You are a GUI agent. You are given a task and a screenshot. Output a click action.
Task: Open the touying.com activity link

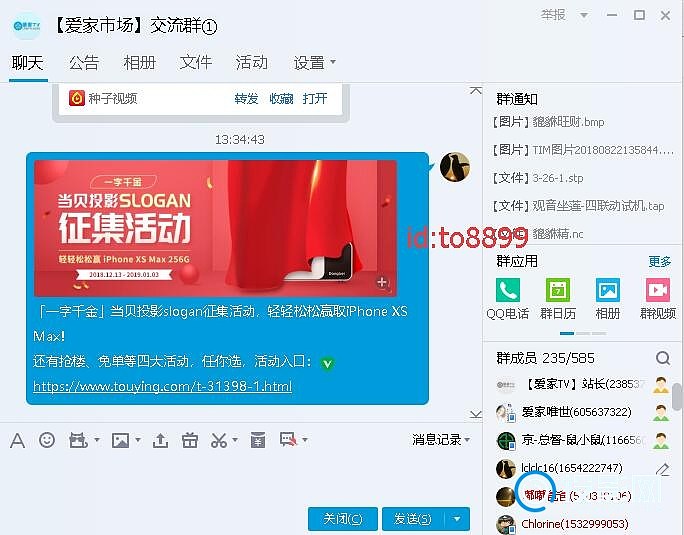(x=162, y=386)
